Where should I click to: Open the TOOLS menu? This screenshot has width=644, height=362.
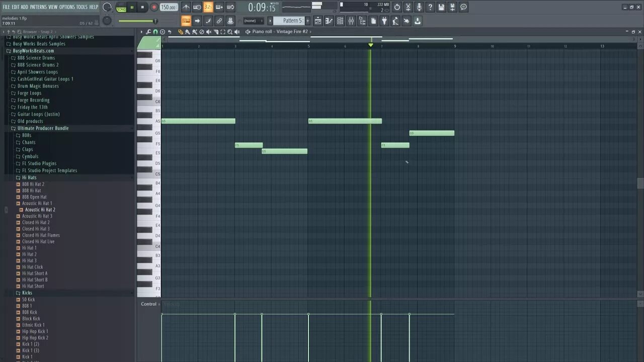82,7
